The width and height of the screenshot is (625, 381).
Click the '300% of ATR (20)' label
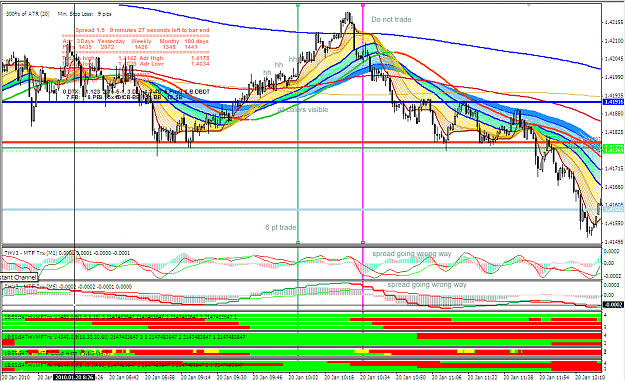click(x=28, y=14)
